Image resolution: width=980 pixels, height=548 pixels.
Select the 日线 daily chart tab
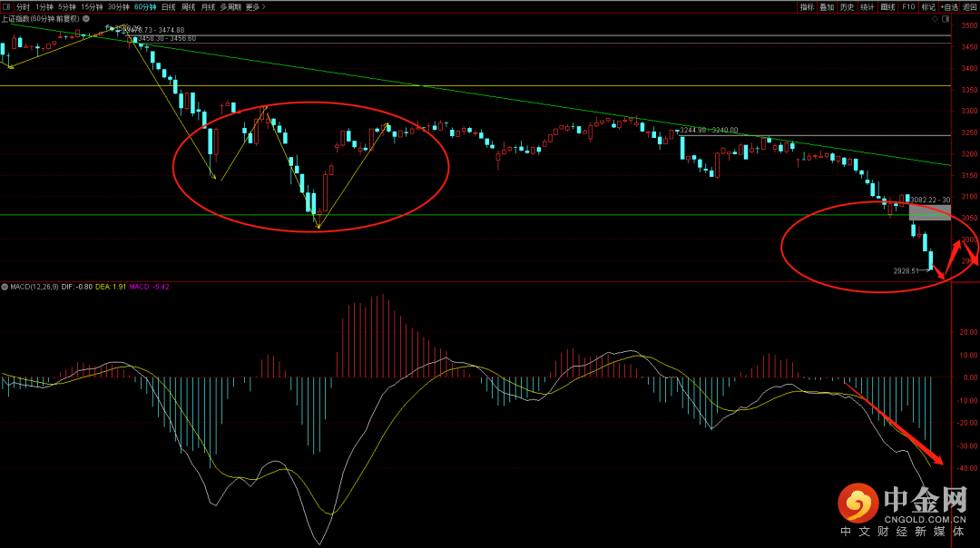(x=169, y=6)
